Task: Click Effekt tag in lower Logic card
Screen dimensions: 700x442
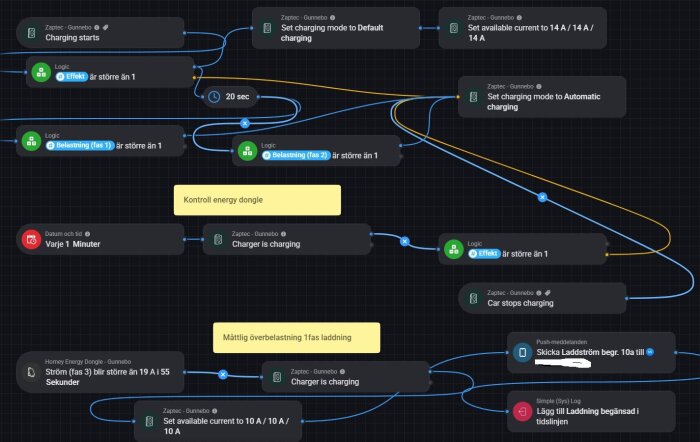Action: [484, 254]
